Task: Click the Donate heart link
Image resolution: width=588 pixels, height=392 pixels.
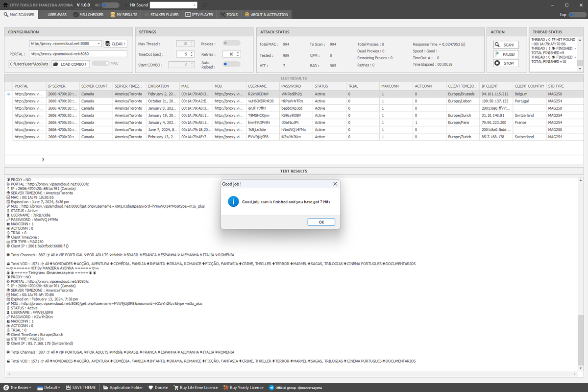Action: pos(158,387)
